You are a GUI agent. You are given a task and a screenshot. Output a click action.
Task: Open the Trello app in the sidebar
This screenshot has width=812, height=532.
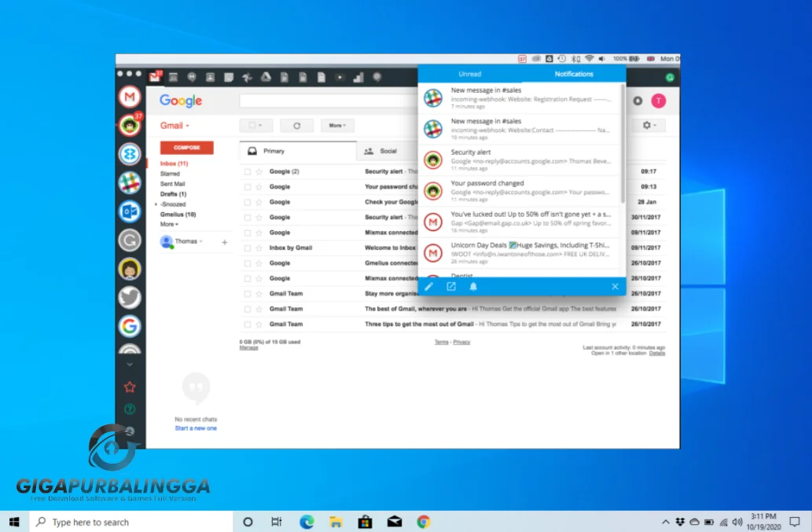tap(130, 154)
